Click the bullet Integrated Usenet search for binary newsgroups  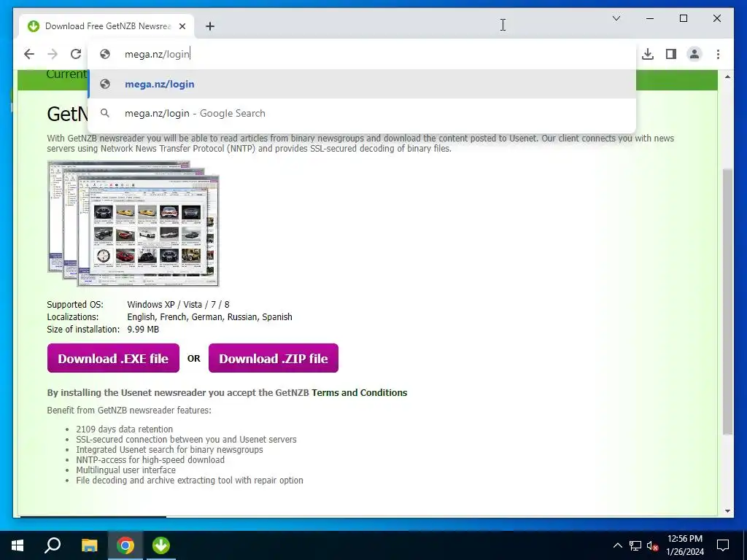point(169,450)
